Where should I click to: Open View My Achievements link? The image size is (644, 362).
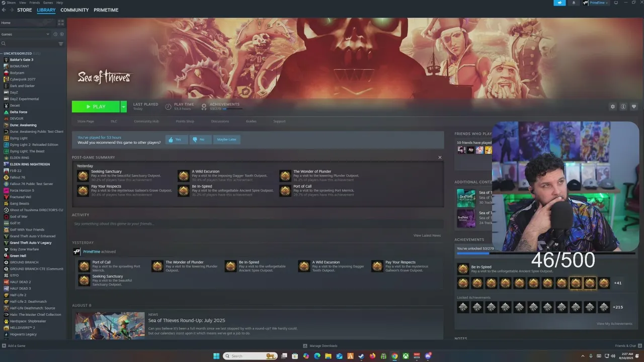pos(614,324)
